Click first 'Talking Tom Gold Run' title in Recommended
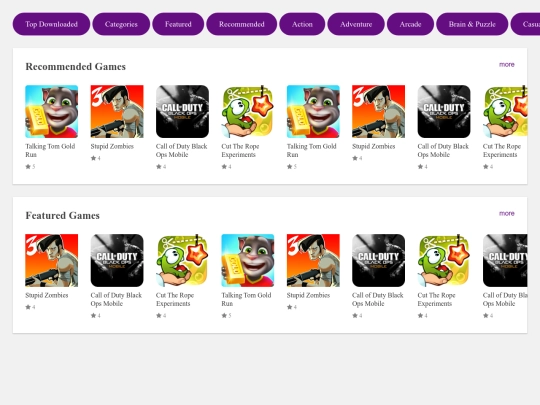Image resolution: width=540 pixels, height=405 pixels. (50, 150)
